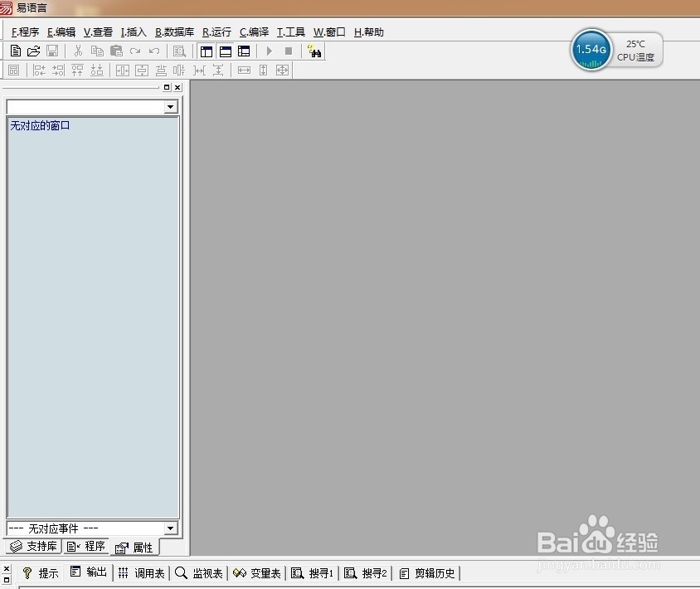
Task: Click the align top edges icon
Action: coord(77,71)
